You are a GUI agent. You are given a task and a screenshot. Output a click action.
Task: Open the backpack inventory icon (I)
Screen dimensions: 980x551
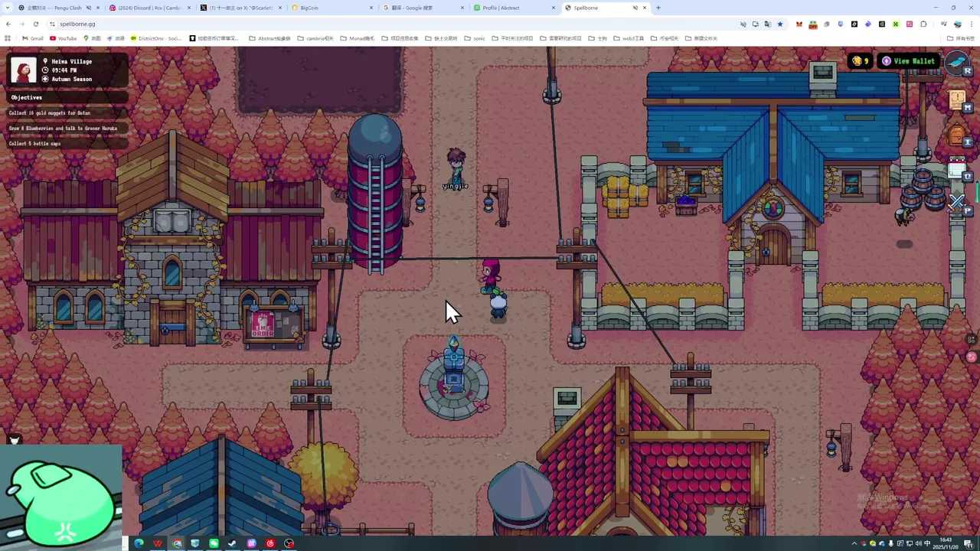pyautogui.click(x=957, y=136)
